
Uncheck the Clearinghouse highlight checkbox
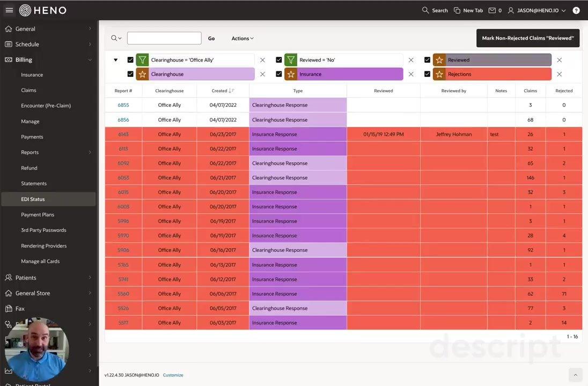129,74
